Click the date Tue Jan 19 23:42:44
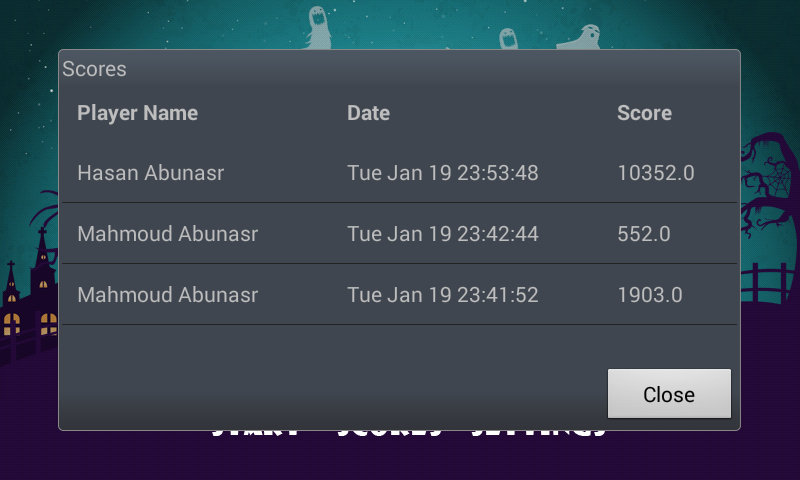 click(443, 234)
